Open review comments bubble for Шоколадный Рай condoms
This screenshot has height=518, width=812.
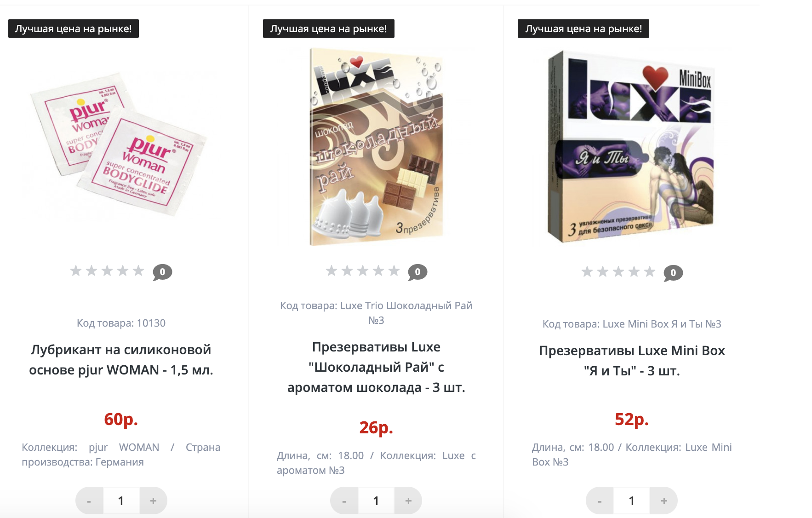tap(417, 272)
